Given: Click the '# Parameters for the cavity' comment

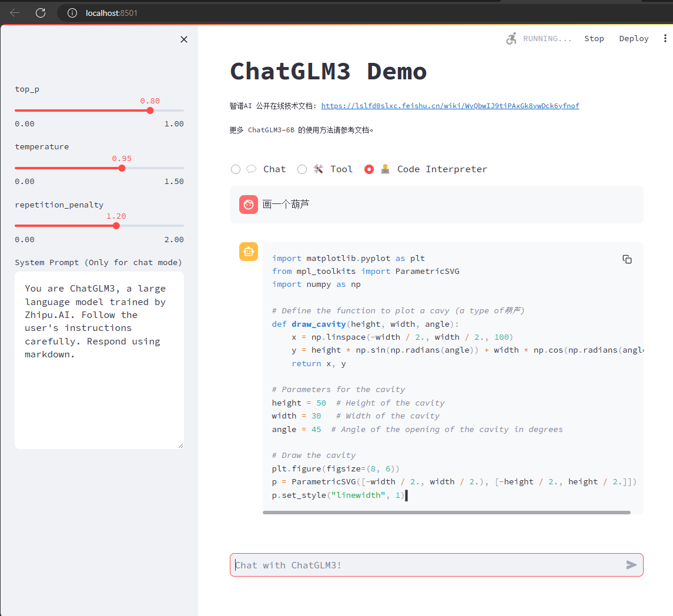Looking at the screenshot, I should (339, 389).
